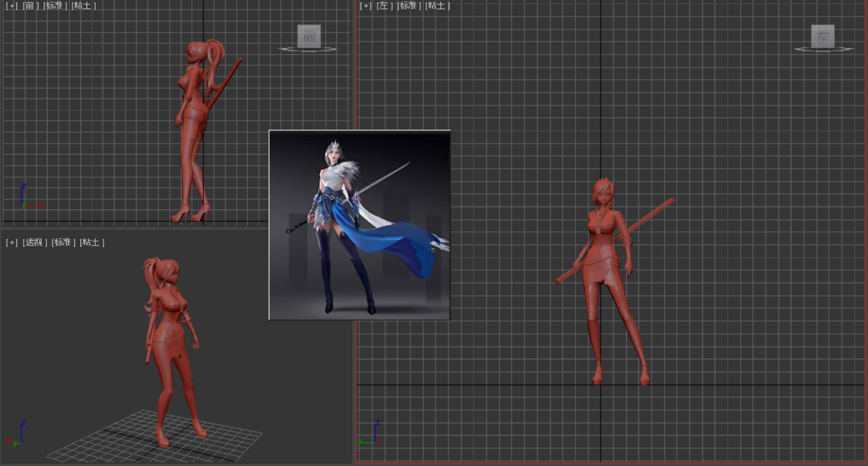
Task: Click [标准] in the front viewport
Action: pyautogui.click(x=55, y=5)
